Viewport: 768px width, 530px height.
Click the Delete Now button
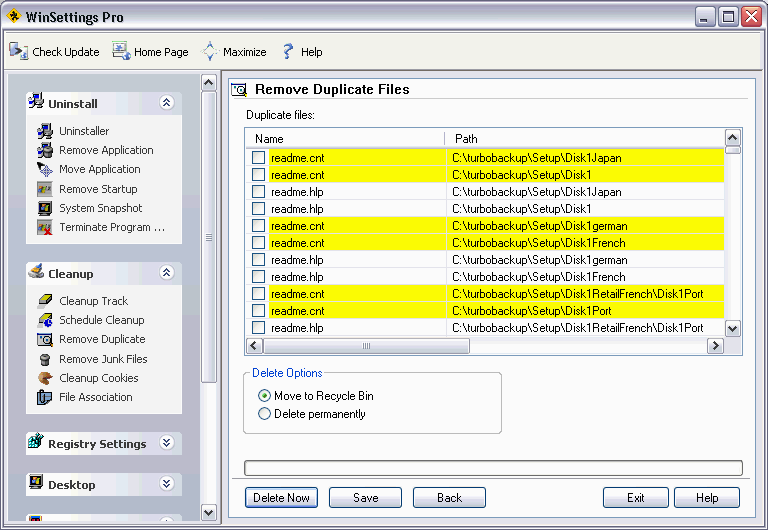coord(281,498)
